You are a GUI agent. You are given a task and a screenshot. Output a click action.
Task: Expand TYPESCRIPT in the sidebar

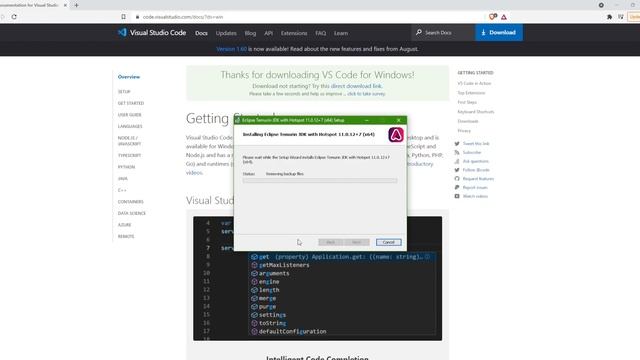(129, 156)
